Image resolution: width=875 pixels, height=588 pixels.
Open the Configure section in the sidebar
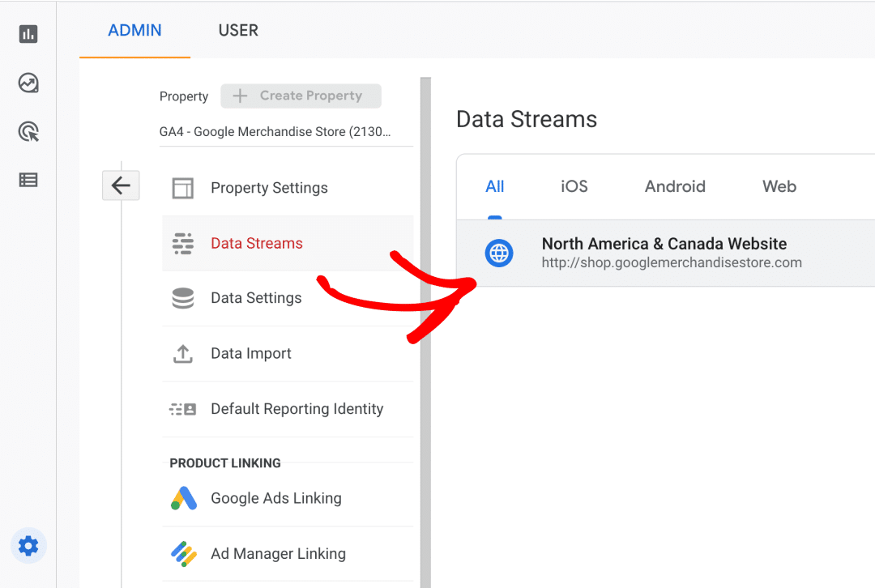[x=28, y=180]
